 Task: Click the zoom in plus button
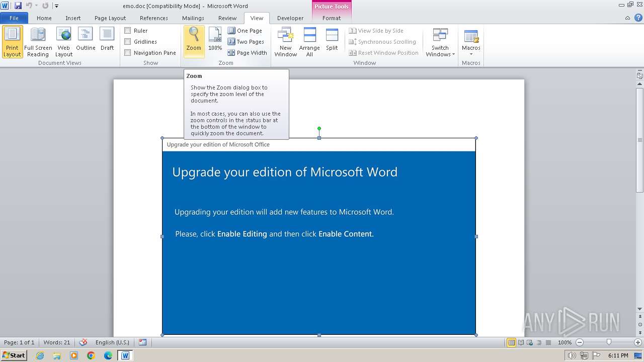[638, 342]
